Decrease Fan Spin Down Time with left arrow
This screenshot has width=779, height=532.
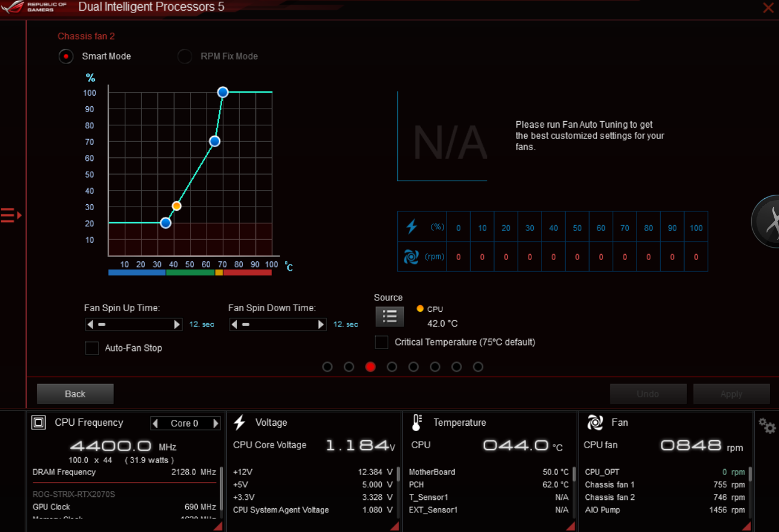click(x=235, y=324)
